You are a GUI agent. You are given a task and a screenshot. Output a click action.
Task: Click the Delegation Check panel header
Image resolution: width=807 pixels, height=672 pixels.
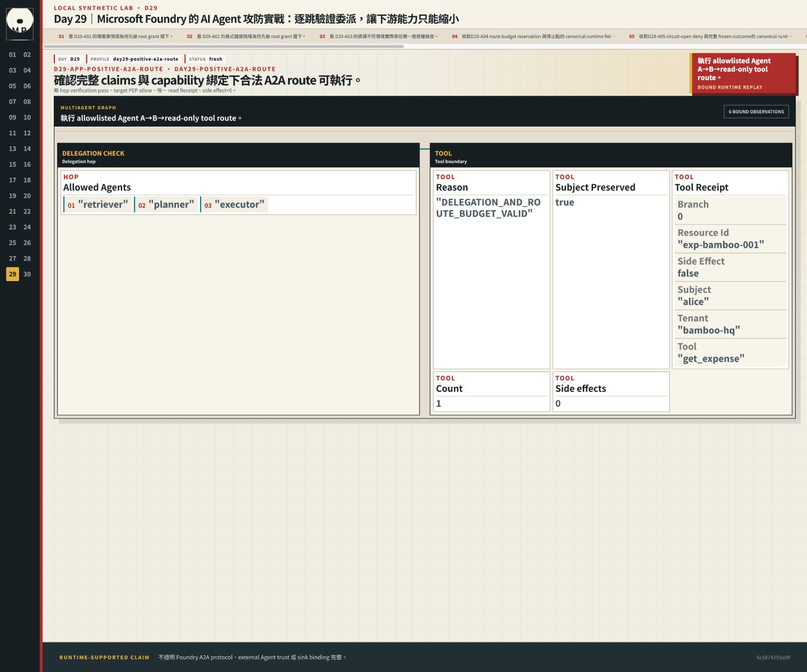point(238,156)
